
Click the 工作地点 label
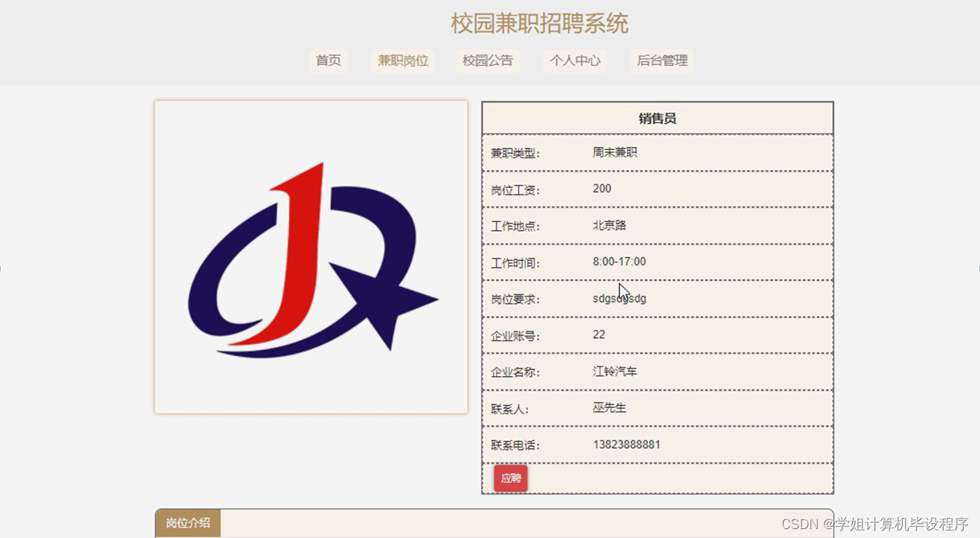(x=515, y=227)
